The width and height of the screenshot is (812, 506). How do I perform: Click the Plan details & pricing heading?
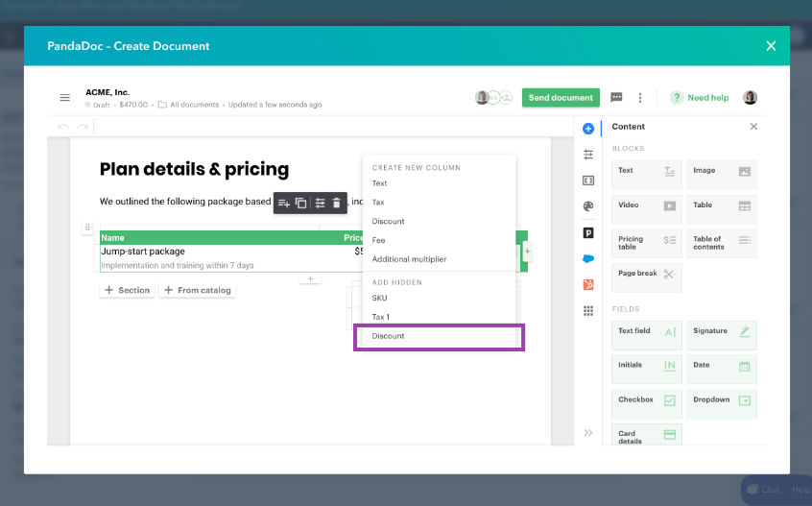tap(194, 169)
